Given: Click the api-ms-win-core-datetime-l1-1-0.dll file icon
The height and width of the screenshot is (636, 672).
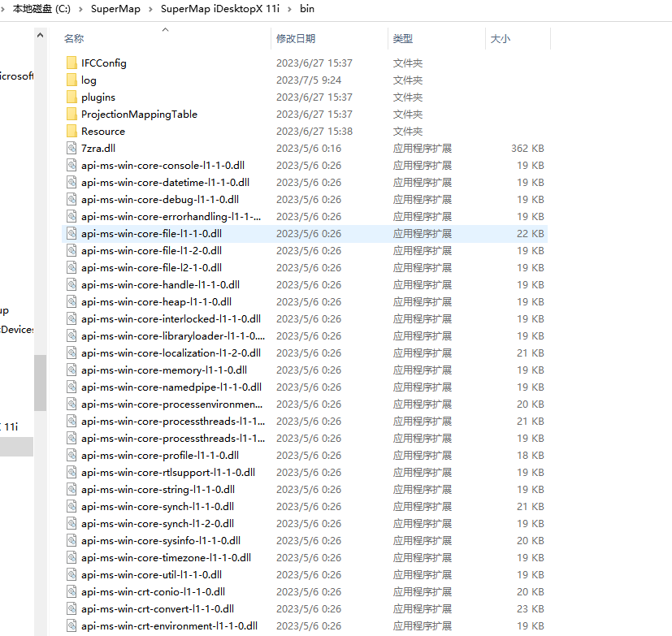Looking at the screenshot, I should tap(72, 183).
